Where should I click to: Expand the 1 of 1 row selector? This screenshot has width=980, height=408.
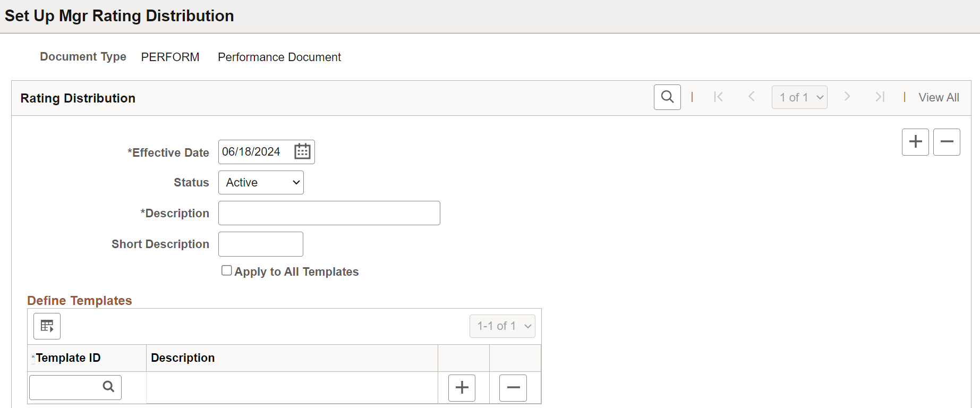pyautogui.click(x=799, y=97)
